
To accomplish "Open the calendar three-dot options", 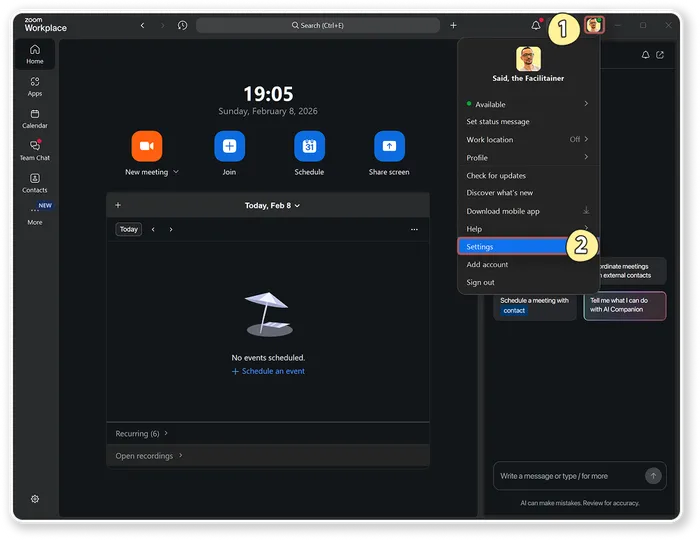I will point(414,229).
